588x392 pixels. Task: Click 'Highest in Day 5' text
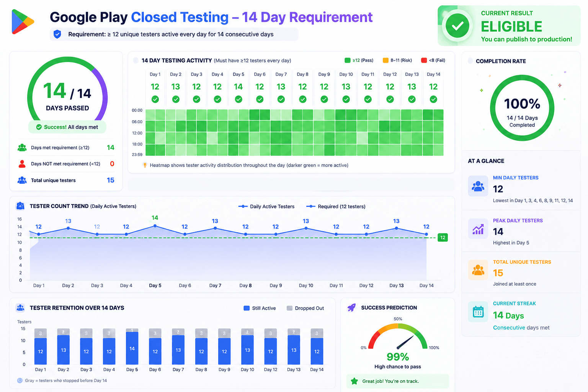click(511, 243)
